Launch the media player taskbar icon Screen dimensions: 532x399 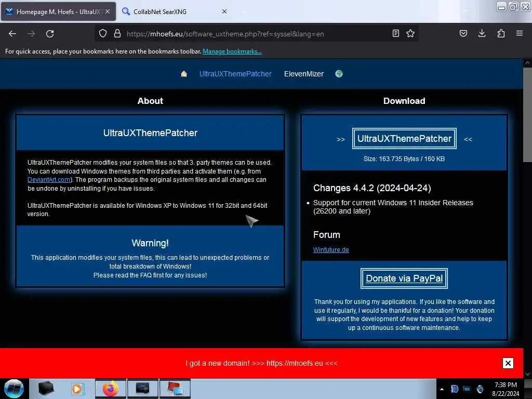[77, 389]
